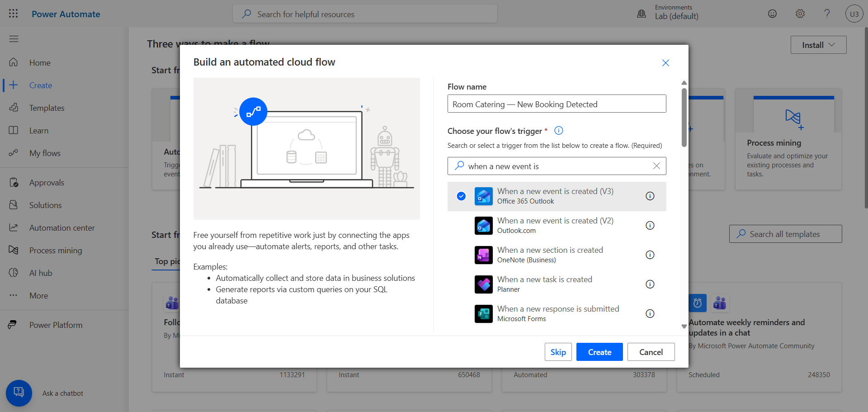Screen dimensions: 868x412
Task: Click the Microsoft Forms connector icon
Action: pyautogui.click(x=483, y=314)
